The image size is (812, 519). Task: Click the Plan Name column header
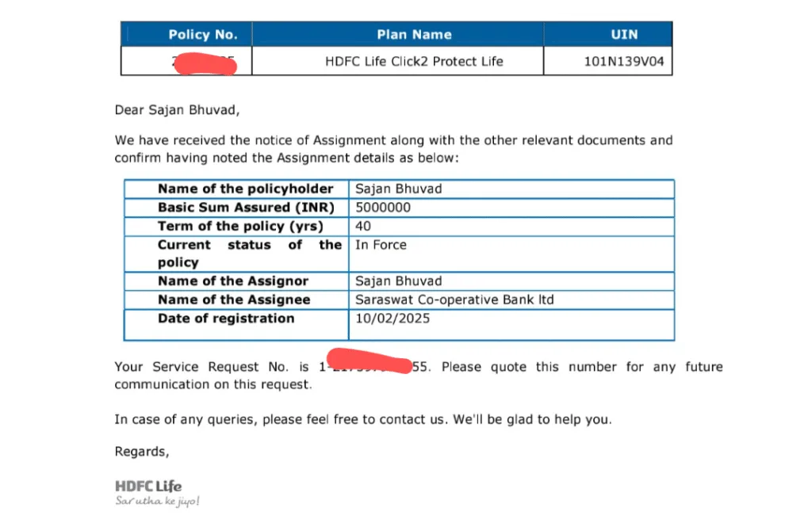pyautogui.click(x=414, y=35)
